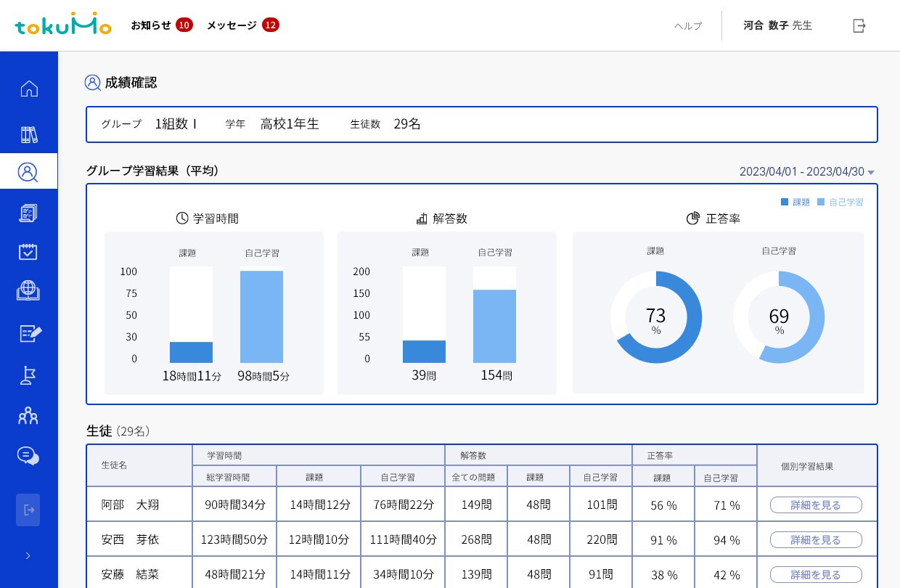The height and width of the screenshot is (588, 900).
Task: Expand the sidebar with chevron arrow
Action: point(28,555)
